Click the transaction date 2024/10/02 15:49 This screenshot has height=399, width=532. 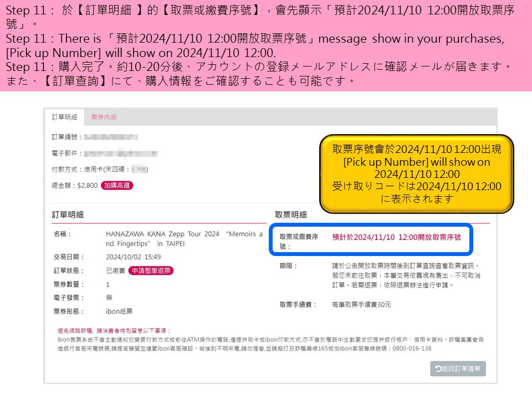click(x=133, y=257)
